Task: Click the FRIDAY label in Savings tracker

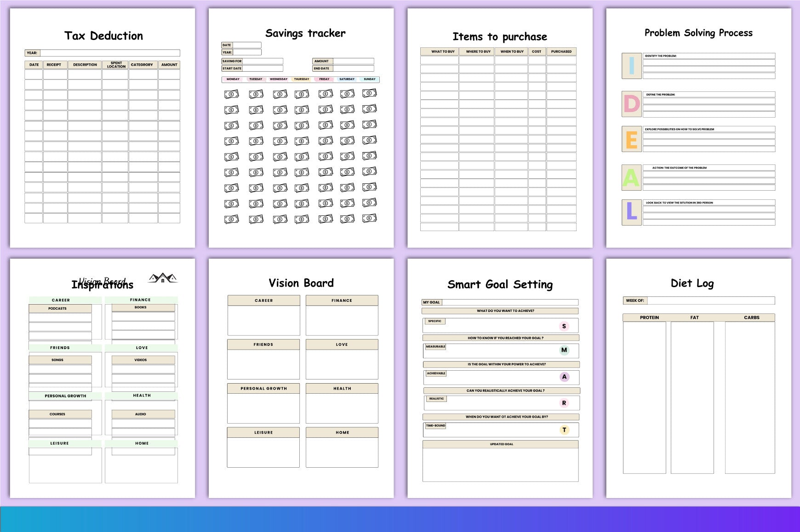Action: (x=324, y=79)
